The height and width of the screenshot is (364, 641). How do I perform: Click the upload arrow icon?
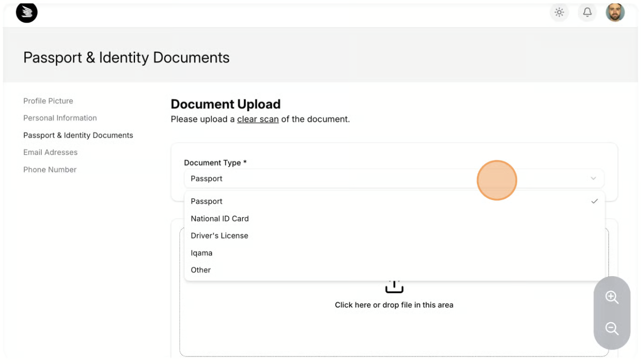tap(394, 287)
